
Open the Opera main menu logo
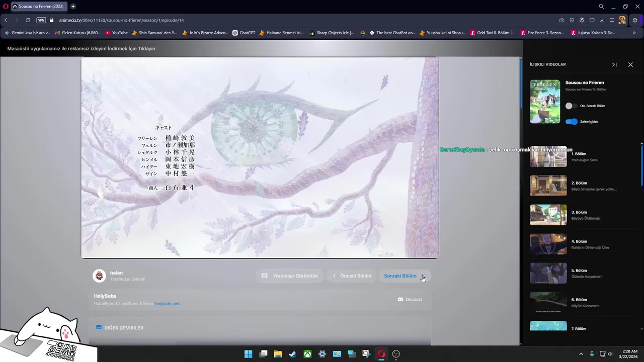click(6, 7)
